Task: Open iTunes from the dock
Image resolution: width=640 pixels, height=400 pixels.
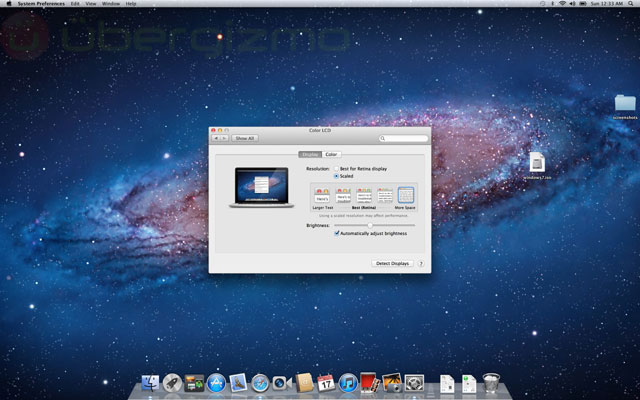Action: [348, 382]
